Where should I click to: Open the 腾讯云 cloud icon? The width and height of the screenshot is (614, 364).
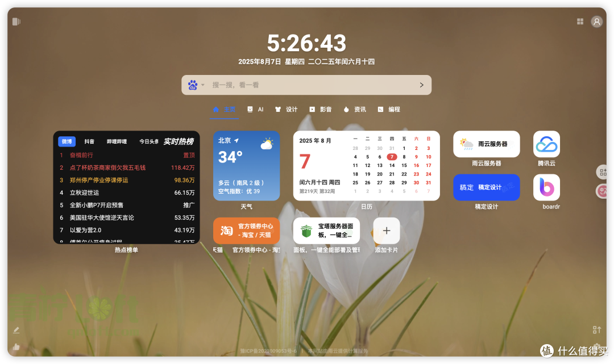pyautogui.click(x=546, y=144)
